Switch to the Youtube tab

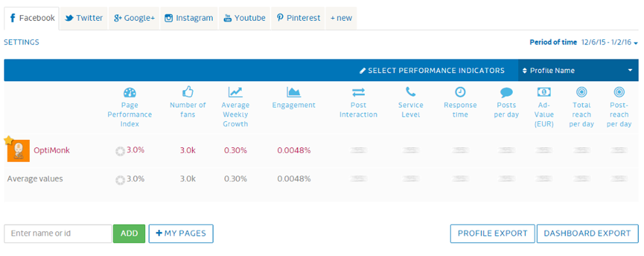tap(245, 18)
